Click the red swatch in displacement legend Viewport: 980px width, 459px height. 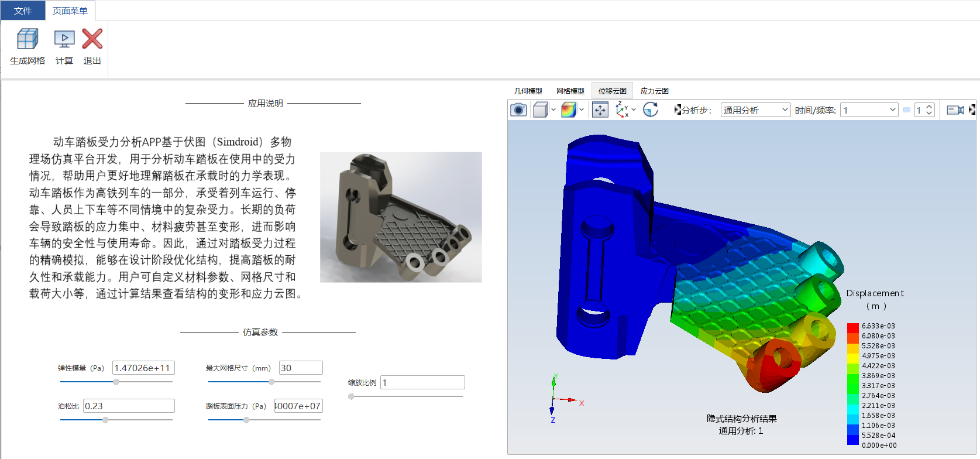point(852,327)
